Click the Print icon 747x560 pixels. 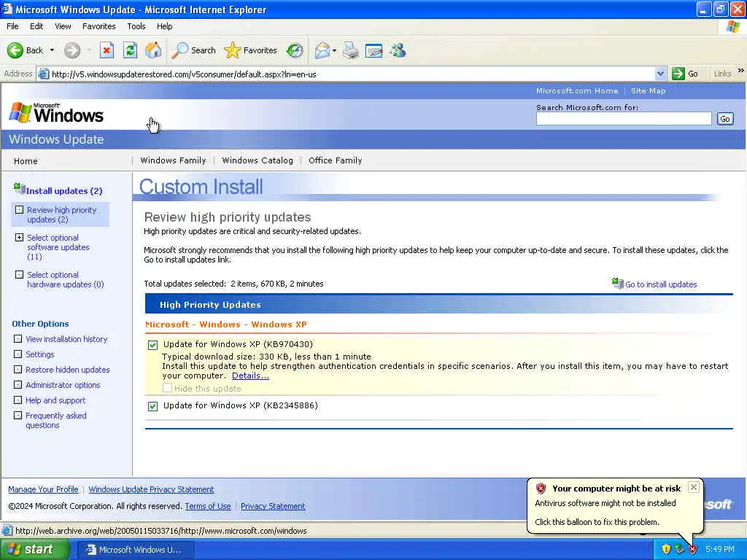point(351,50)
